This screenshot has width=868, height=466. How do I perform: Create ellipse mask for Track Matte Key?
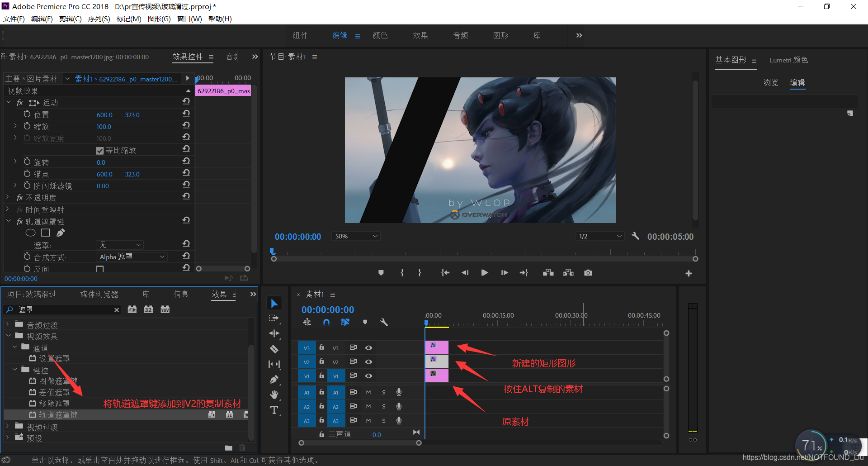[x=30, y=233]
